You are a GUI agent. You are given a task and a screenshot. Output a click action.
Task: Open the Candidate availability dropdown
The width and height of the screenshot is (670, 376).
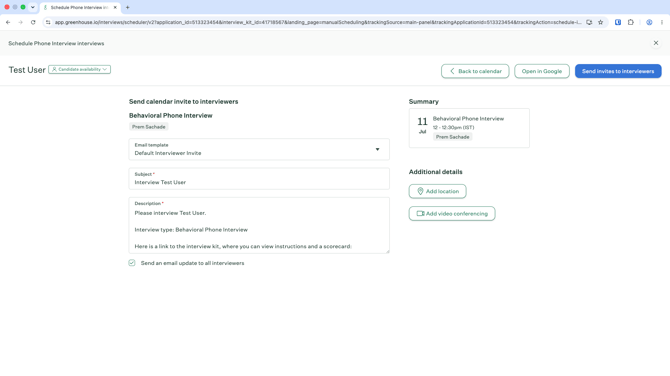79,69
